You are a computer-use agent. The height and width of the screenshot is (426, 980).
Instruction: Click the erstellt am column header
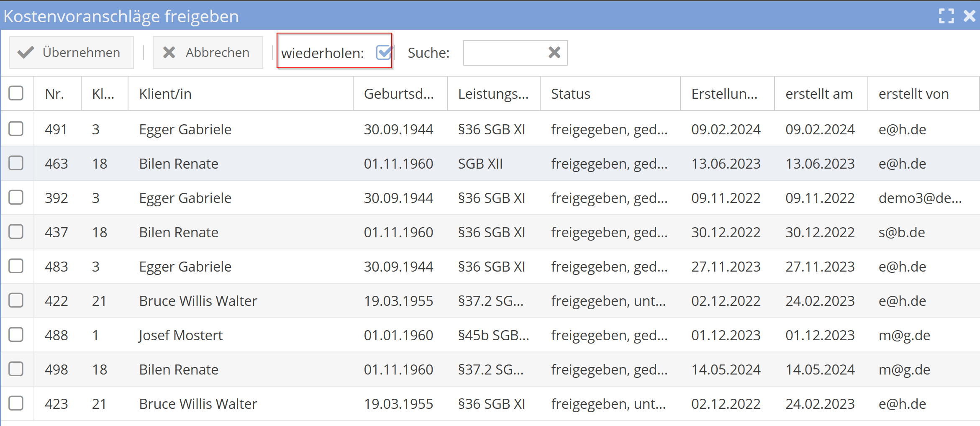[x=819, y=93]
